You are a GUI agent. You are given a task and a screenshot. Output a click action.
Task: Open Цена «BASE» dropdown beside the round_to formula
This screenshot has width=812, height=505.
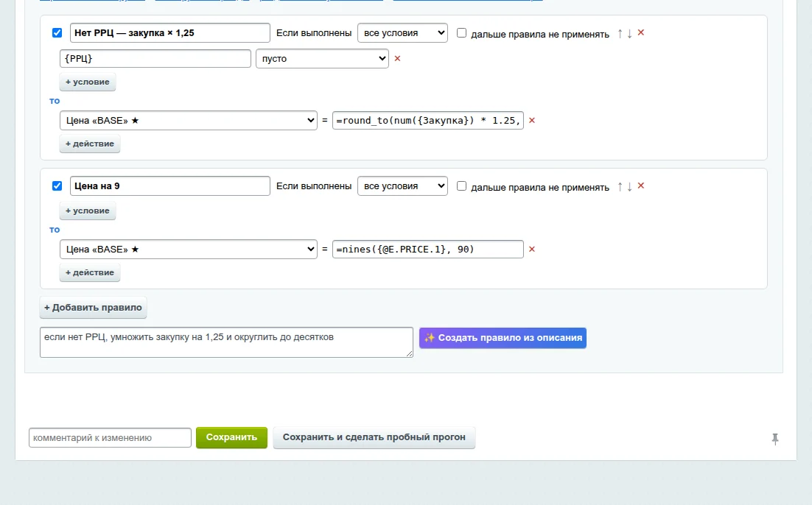(x=189, y=121)
